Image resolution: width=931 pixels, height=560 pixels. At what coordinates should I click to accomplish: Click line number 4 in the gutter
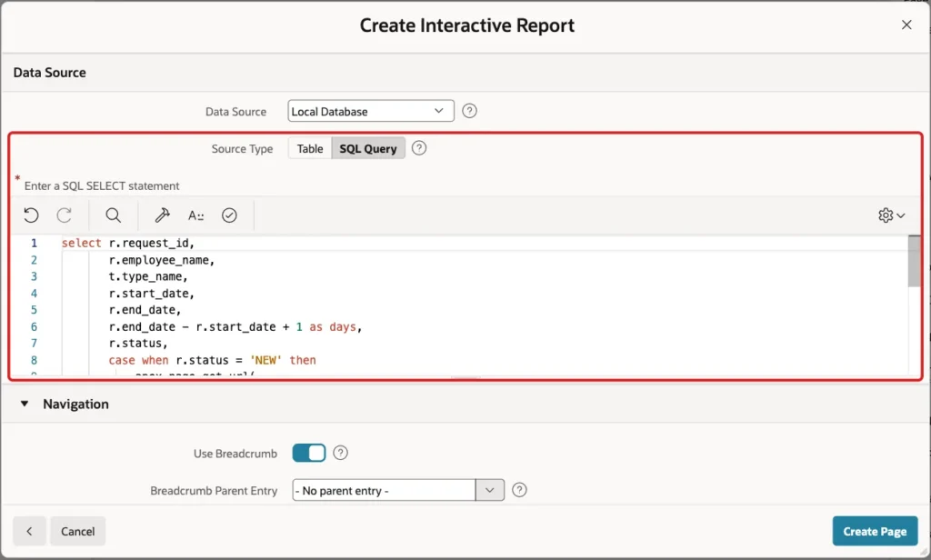(34, 294)
